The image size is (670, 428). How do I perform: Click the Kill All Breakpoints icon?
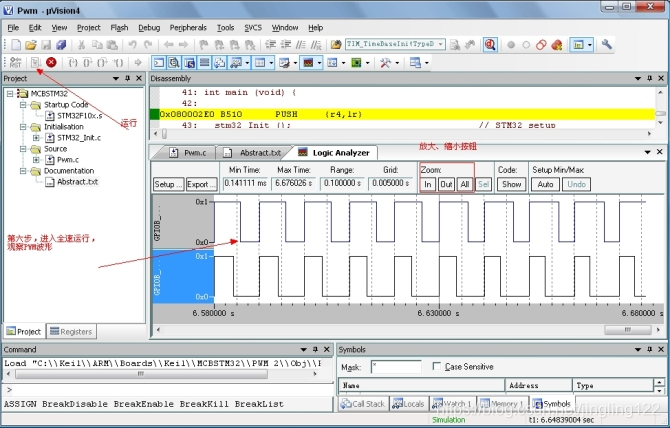coord(556,45)
